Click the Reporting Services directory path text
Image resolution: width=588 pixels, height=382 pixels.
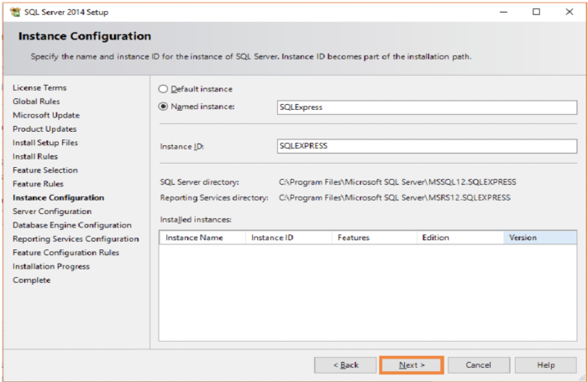(x=395, y=197)
